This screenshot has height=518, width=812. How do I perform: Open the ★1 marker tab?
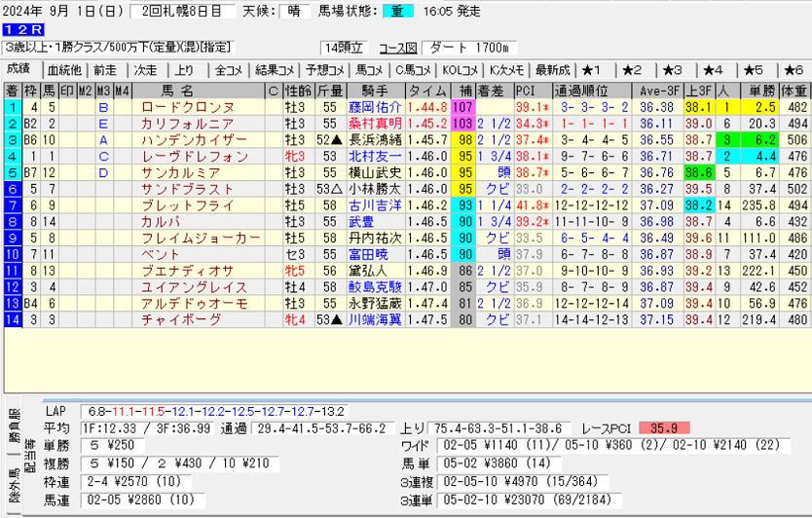[592, 69]
